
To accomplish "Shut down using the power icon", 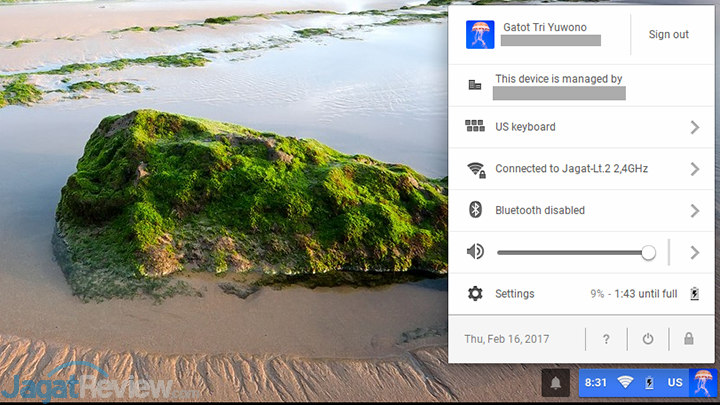I will (648, 339).
